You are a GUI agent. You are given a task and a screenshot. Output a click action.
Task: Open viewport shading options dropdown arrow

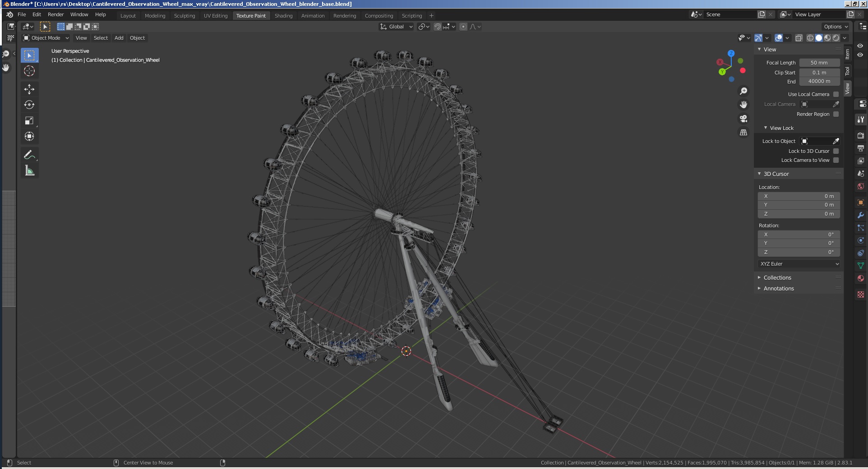coord(845,38)
